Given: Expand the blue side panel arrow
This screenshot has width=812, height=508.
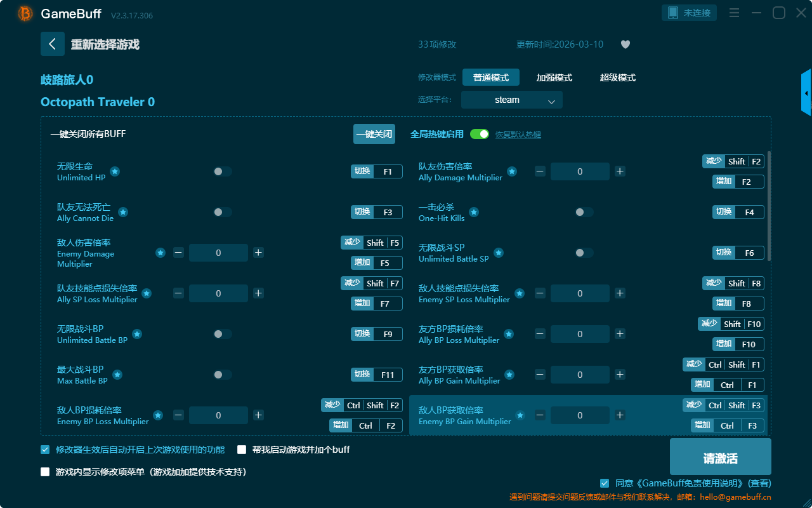Looking at the screenshot, I should tap(806, 93).
